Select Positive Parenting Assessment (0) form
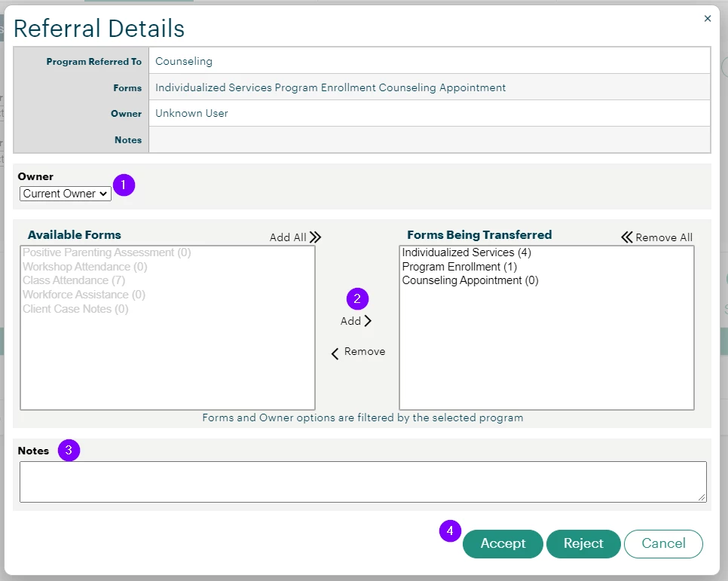This screenshot has width=728, height=581. [107, 252]
